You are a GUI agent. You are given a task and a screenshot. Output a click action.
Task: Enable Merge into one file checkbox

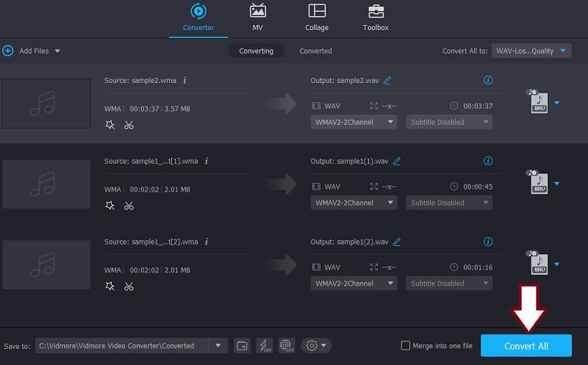click(x=405, y=346)
